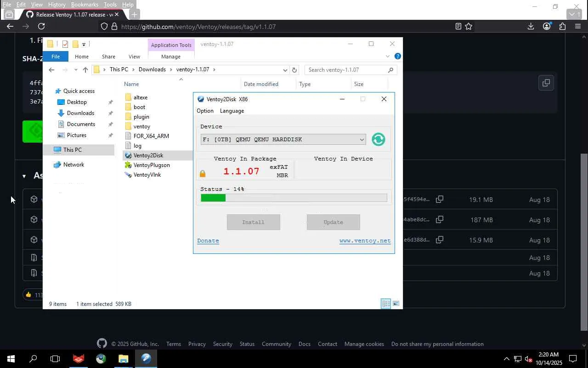Screen dimensions: 588x368
Task: Bookmark this page with the star icon
Action: (469, 27)
